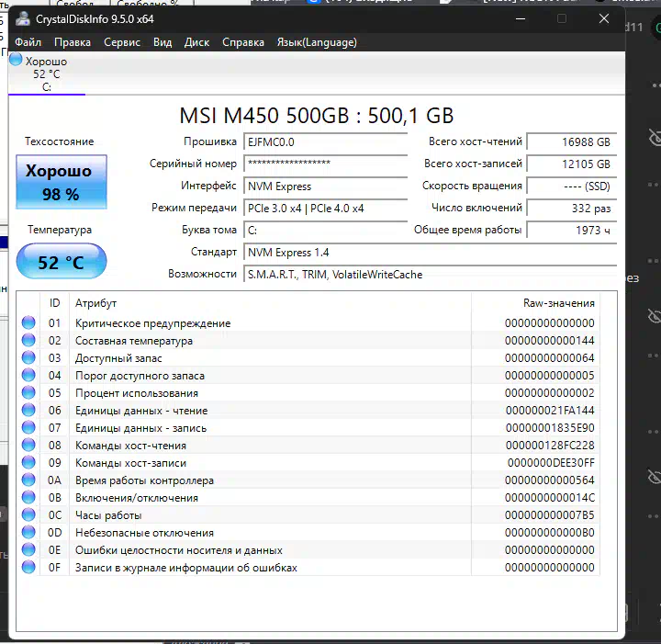Click status orb for Время работы контроллера
The width and height of the screenshot is (661, 644).
[x=28, y=480]
